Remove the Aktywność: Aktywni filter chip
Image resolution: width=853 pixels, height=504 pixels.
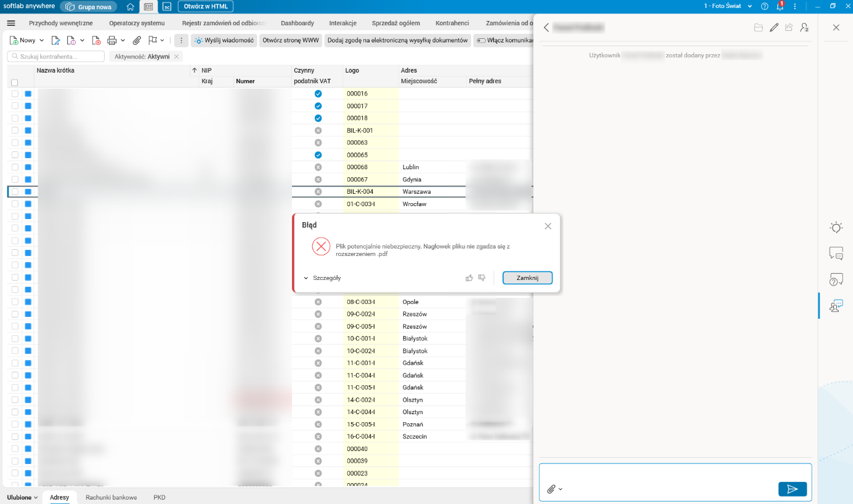pyautogui.click(x=177, y=57)
